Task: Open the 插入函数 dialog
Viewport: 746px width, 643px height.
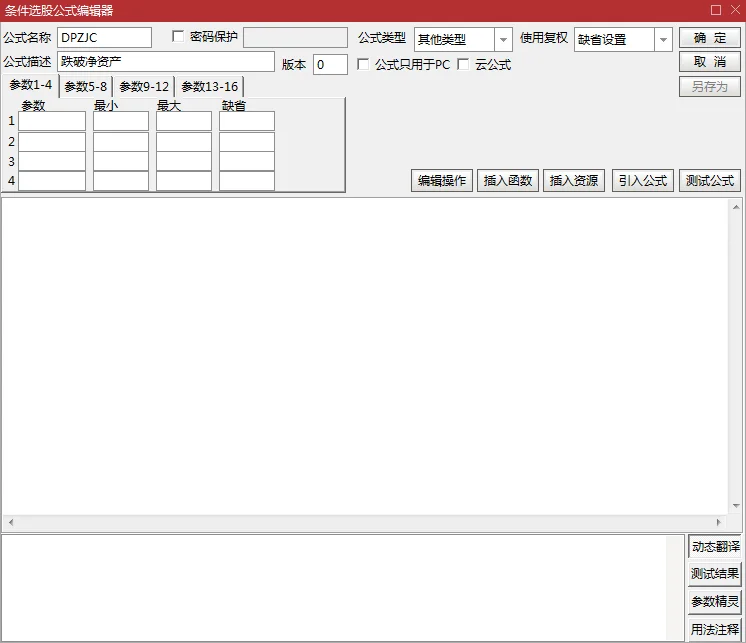Action: 508,181
